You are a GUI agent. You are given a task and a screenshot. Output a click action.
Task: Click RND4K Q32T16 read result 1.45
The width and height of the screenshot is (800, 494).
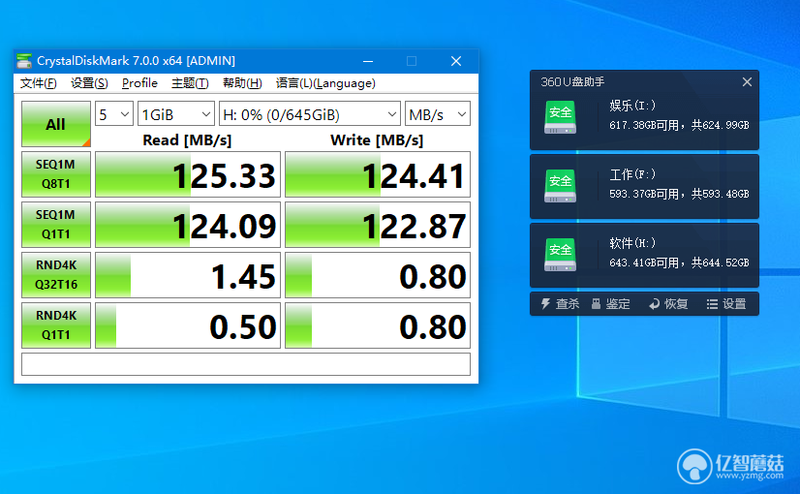tap(188, 275)
